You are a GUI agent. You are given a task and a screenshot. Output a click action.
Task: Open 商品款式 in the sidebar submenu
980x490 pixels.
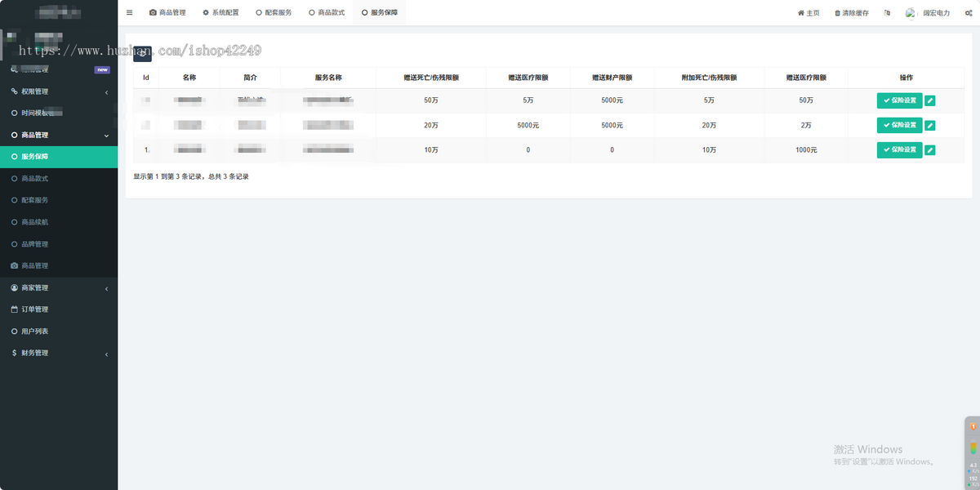[59, 178]
